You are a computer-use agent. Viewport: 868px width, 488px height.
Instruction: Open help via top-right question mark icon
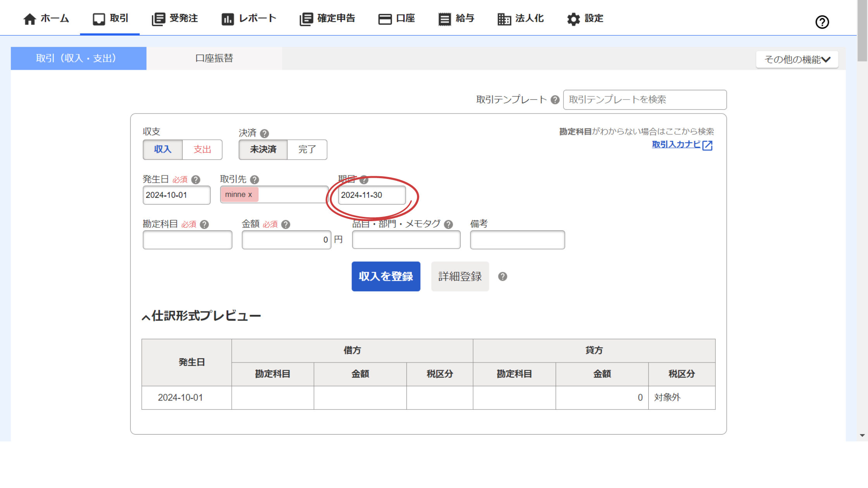click(x=822, y=22)
